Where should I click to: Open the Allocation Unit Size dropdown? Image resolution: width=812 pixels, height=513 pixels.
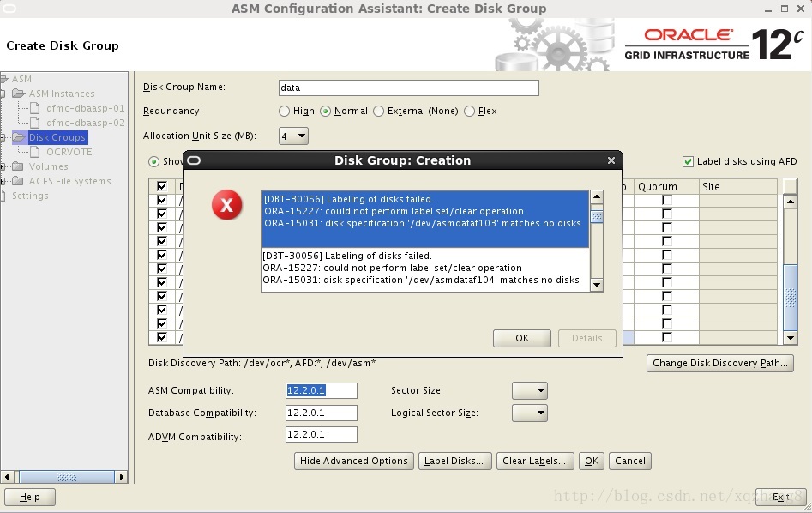pyautogui.click(x=293, y=136)
